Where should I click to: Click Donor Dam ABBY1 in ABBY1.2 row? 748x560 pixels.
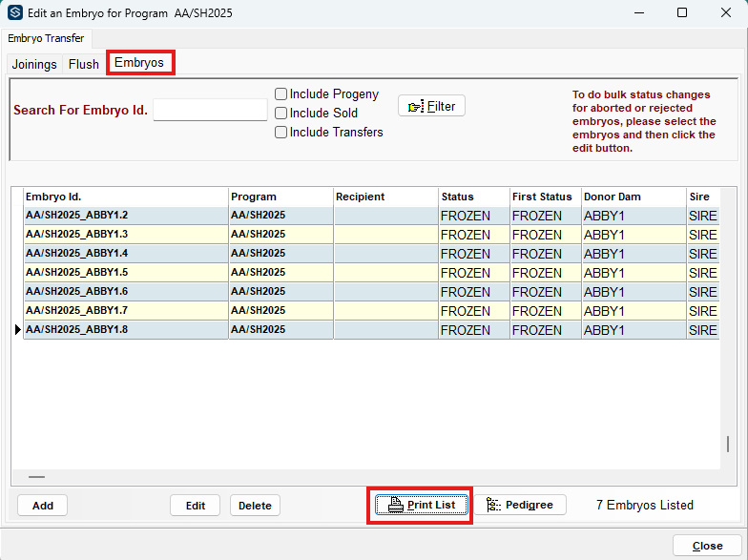(634, 216)
